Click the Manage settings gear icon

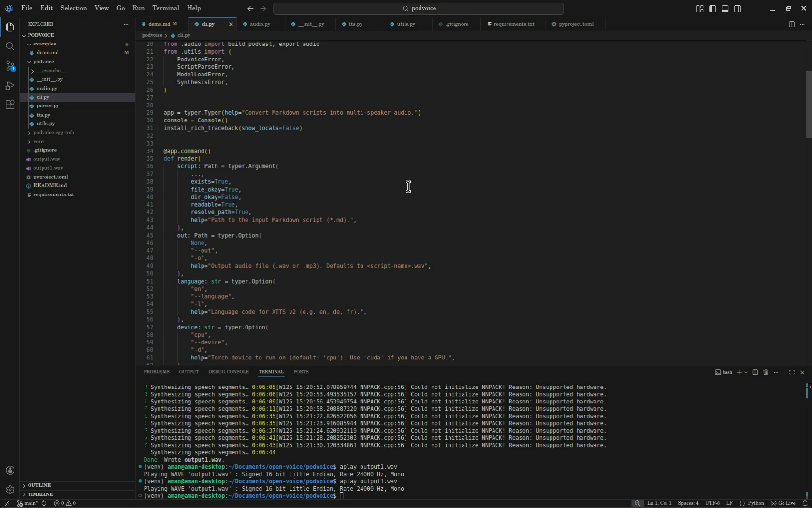coord(10,490)
